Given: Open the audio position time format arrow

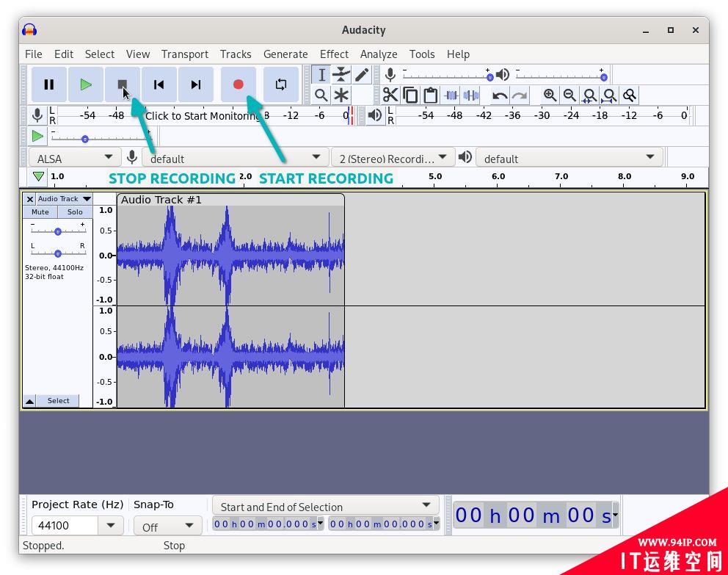Looking at the screenshot, I should pos(615,515).
